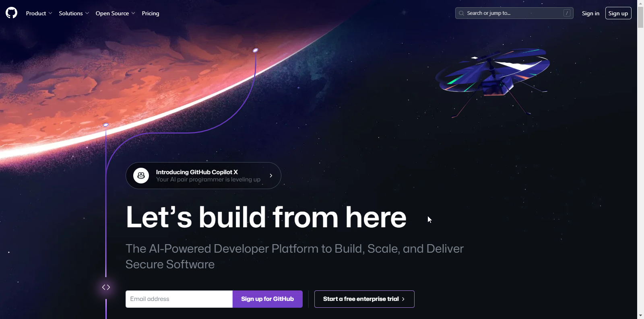The height and width of the screenshot is (319, 644).
Task: Click the arrow on the Copilot X banner
Action: click(x=271, y=176)
